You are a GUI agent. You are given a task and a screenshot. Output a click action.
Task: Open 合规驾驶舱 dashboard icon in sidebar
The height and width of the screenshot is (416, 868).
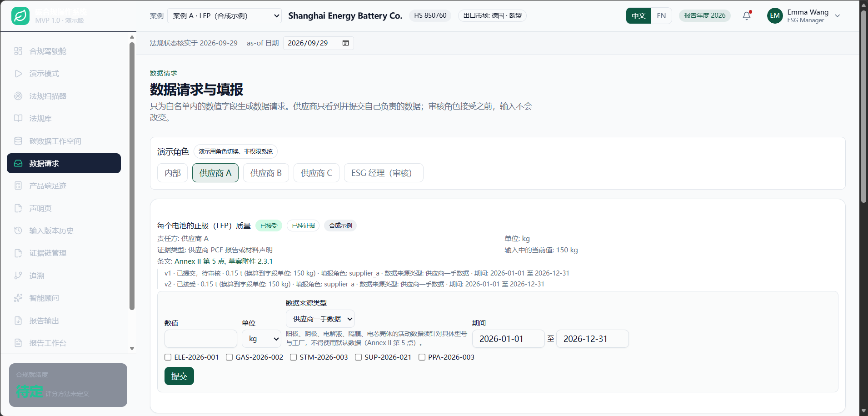pos(18,51)
